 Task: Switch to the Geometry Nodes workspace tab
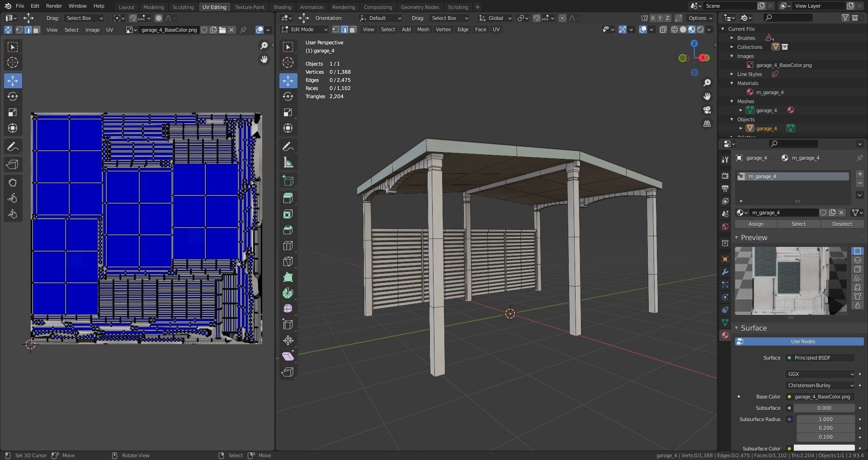(420, 7)
